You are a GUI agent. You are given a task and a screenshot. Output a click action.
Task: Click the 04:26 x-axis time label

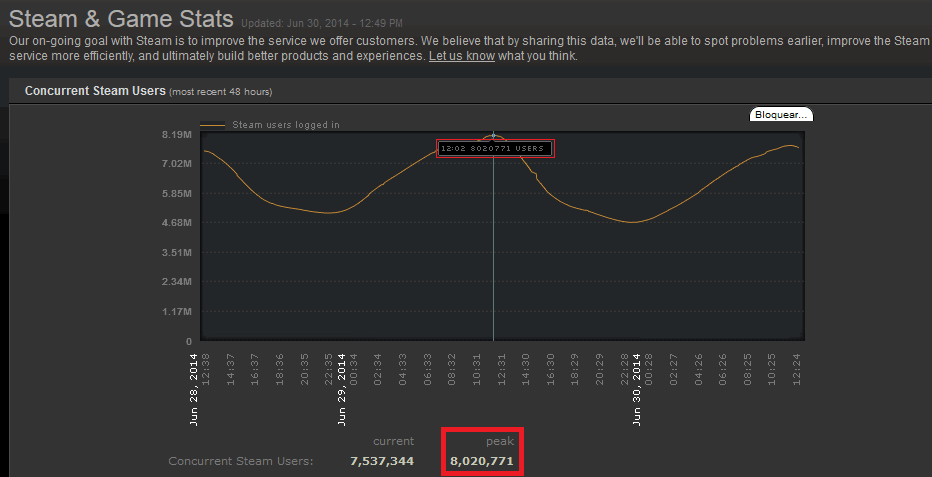point(698,368)
